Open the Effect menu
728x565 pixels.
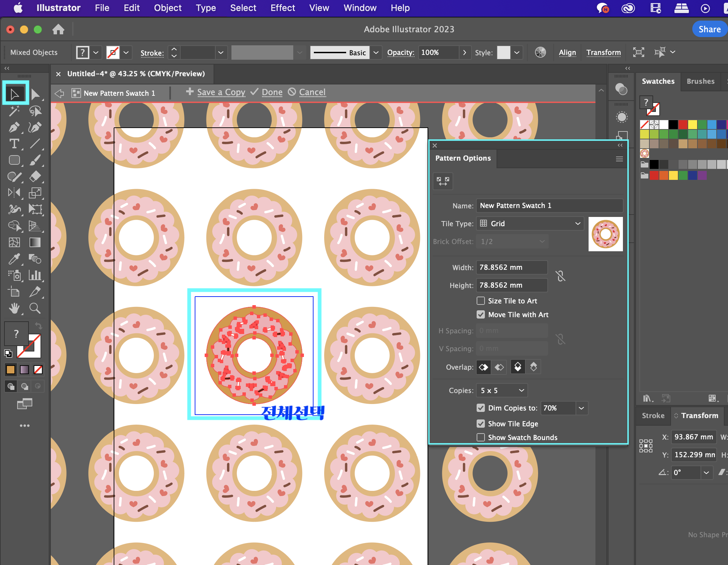click(282, 8)
